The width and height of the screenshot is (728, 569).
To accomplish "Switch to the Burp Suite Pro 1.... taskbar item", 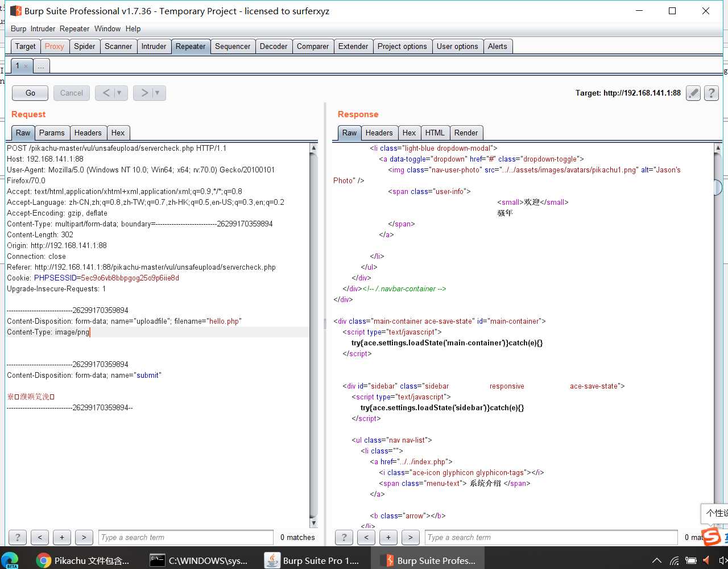I will point(313,560).
